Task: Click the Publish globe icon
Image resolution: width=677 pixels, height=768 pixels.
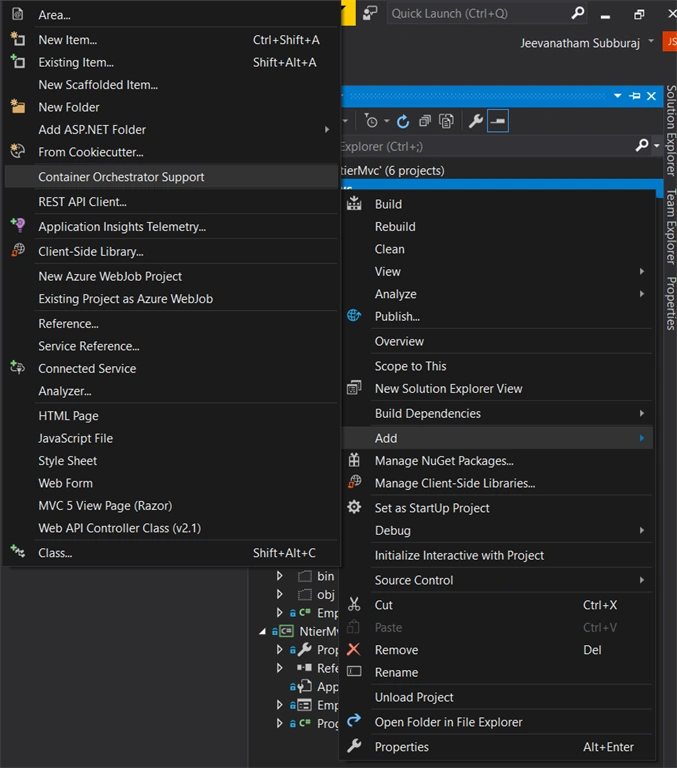Action: (354, 315)
